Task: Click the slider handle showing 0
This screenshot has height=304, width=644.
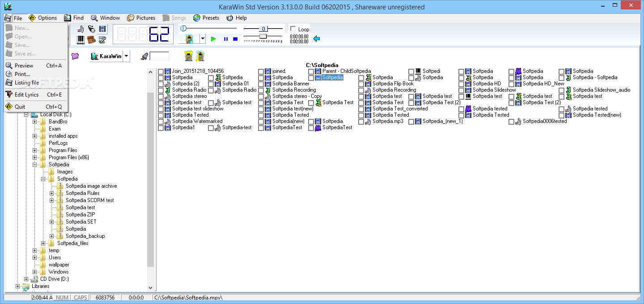Action: [264, 29]
